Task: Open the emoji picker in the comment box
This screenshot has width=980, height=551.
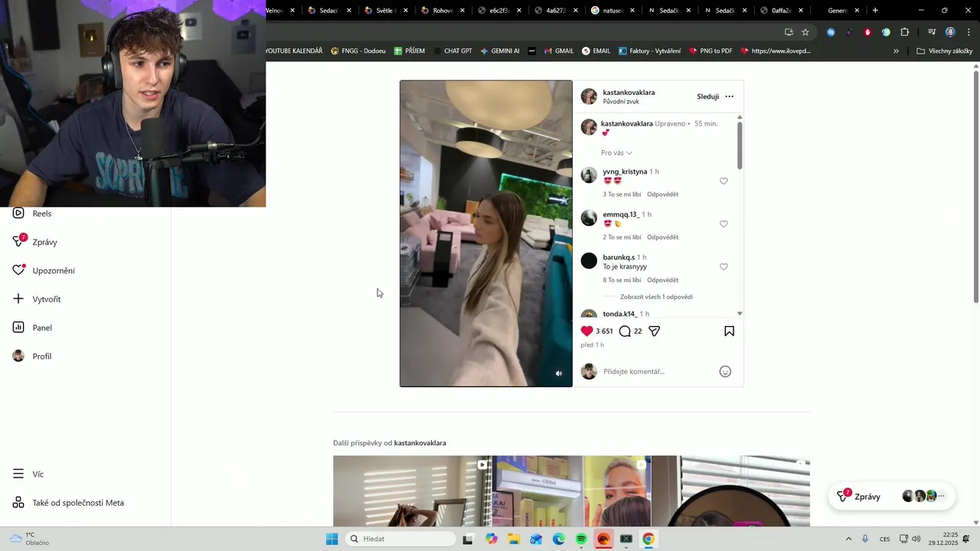Action: 725,371
